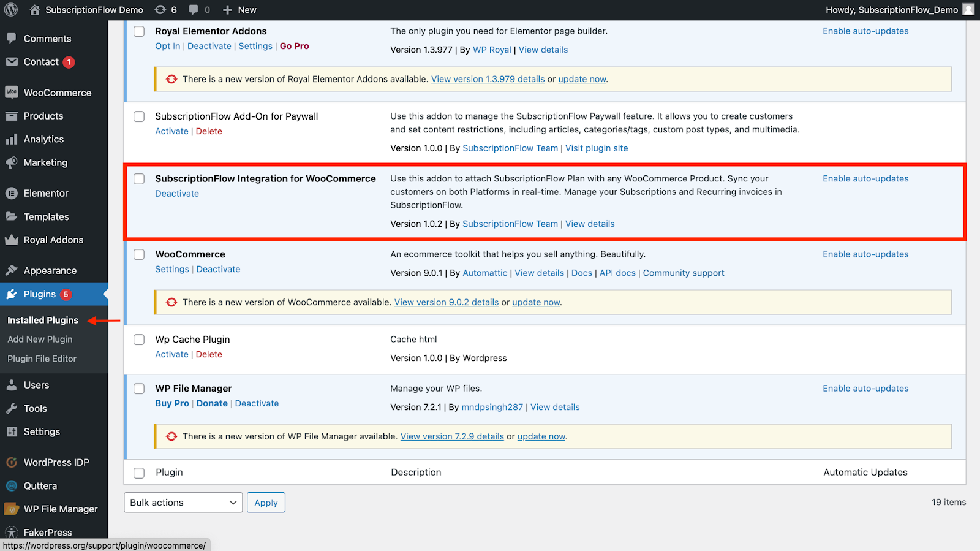Check SubscriptionFlow Integration for WooCommerce checkbox
Screen dimensions: 980x551
(x=139, y=179)
